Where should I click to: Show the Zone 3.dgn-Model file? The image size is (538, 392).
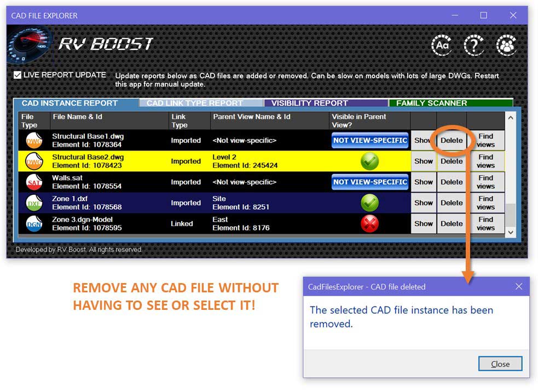424,224
